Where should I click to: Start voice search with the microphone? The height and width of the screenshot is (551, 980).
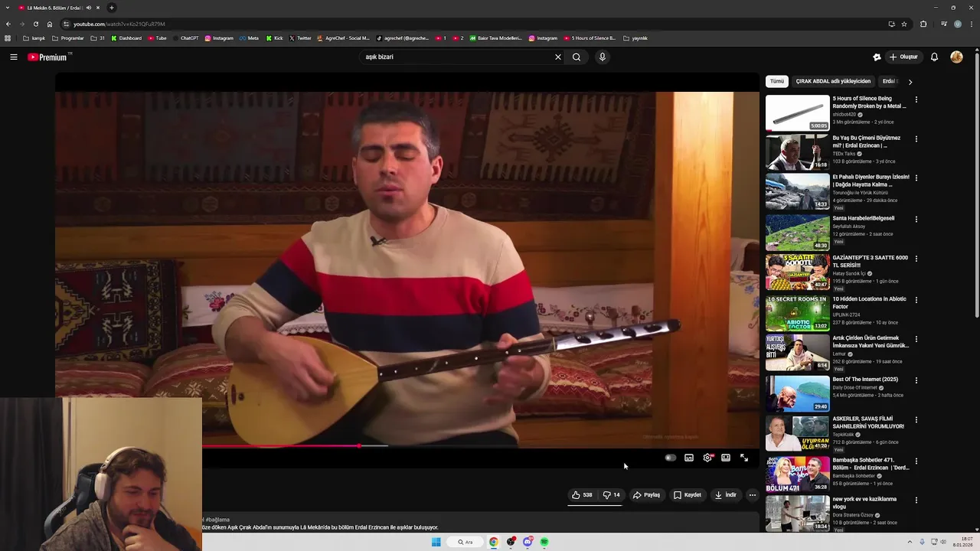point(603,57)
